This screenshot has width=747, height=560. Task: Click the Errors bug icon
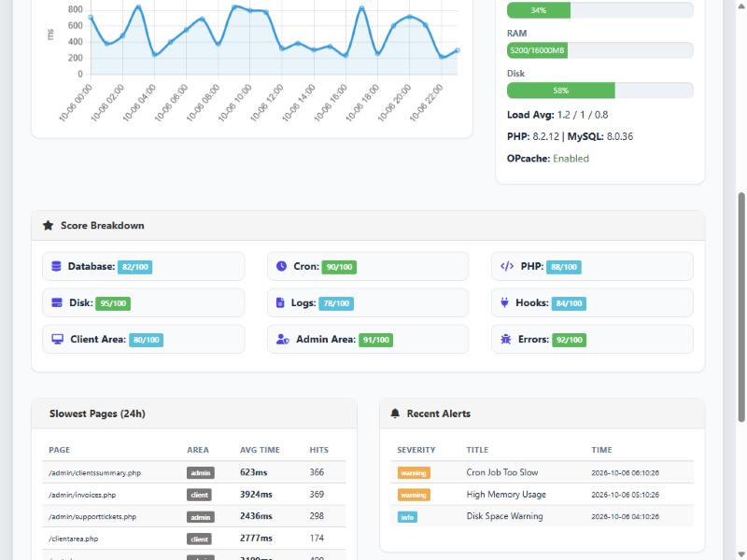point(506,339)
